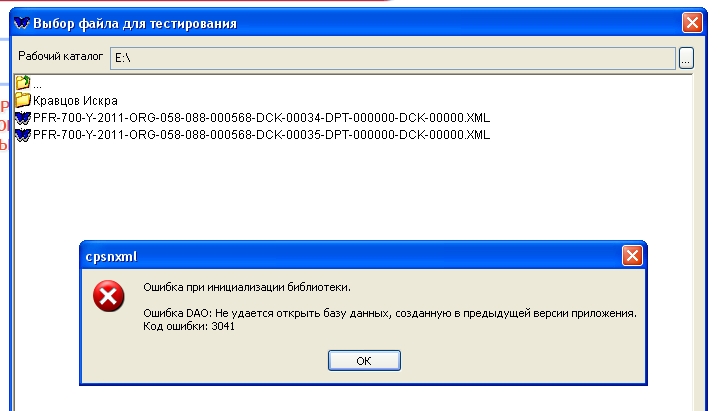Screen dimensions: 722x411
Task: Click the Ошибка DAO message line
Action: [390, 313]
